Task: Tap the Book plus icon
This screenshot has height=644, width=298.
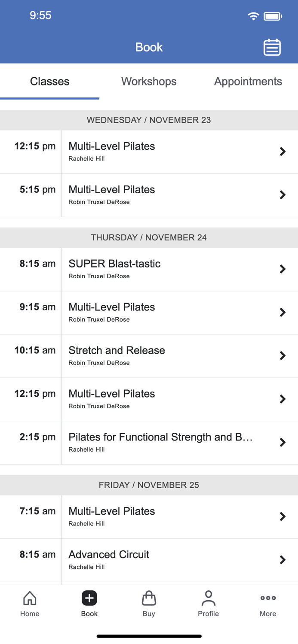Action: (89, 598)
